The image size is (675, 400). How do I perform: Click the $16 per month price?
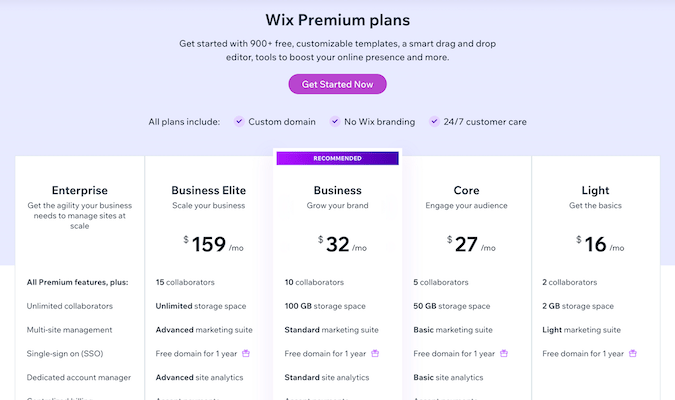tap(595, 243)
